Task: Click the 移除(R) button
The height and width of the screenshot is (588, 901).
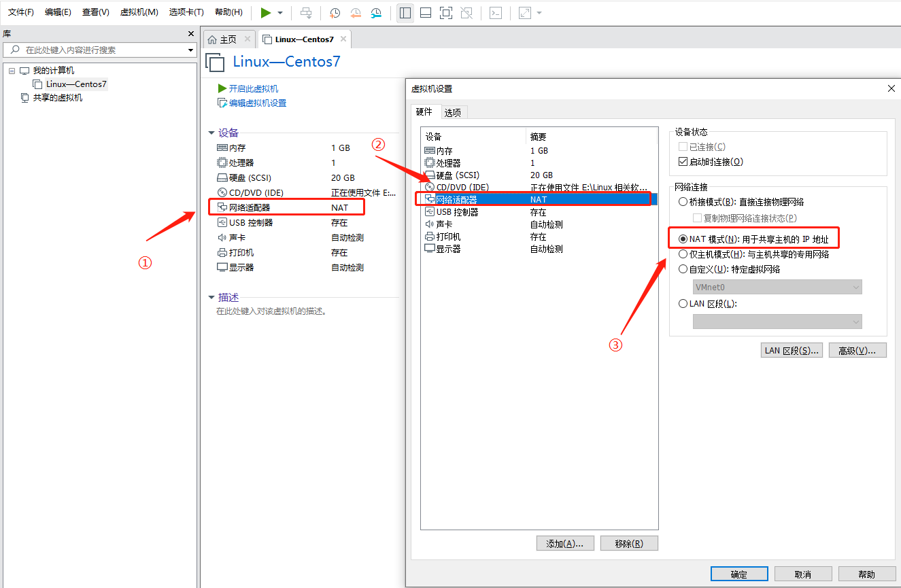Action: point(630,544)
